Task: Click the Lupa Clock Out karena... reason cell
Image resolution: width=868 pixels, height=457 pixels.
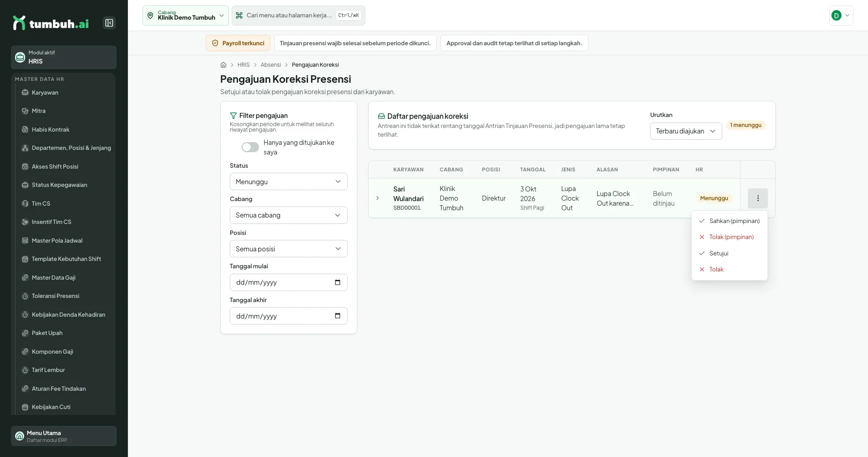Action: 615,198
